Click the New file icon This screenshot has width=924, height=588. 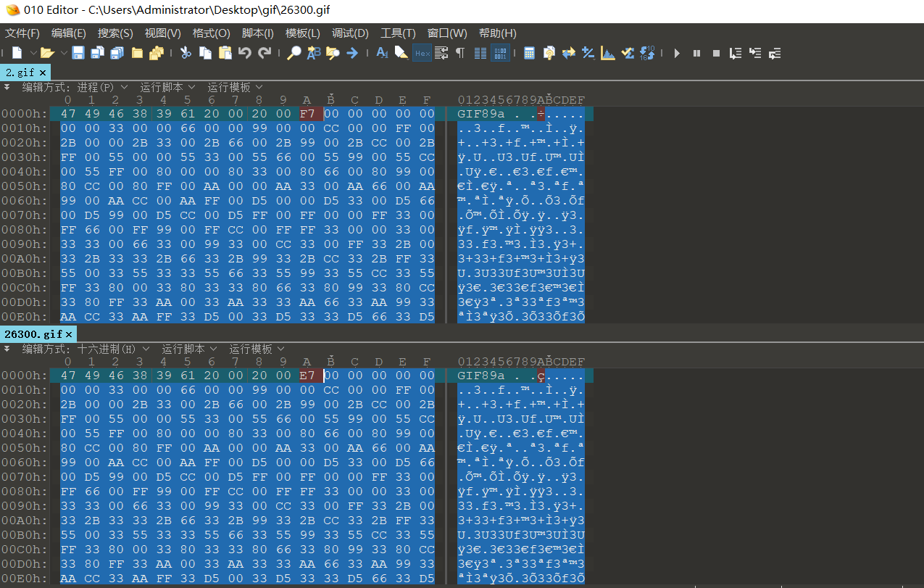(17, 53)
